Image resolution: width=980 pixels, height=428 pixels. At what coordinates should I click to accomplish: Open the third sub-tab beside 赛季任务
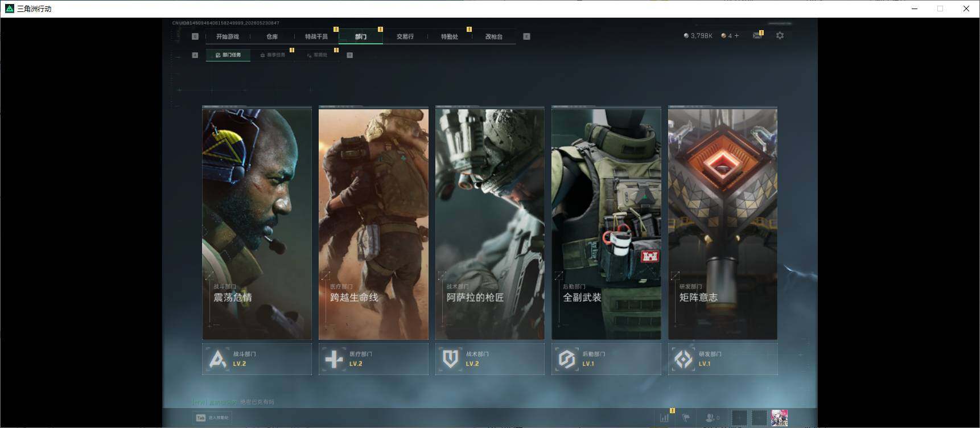pos(317,55)
